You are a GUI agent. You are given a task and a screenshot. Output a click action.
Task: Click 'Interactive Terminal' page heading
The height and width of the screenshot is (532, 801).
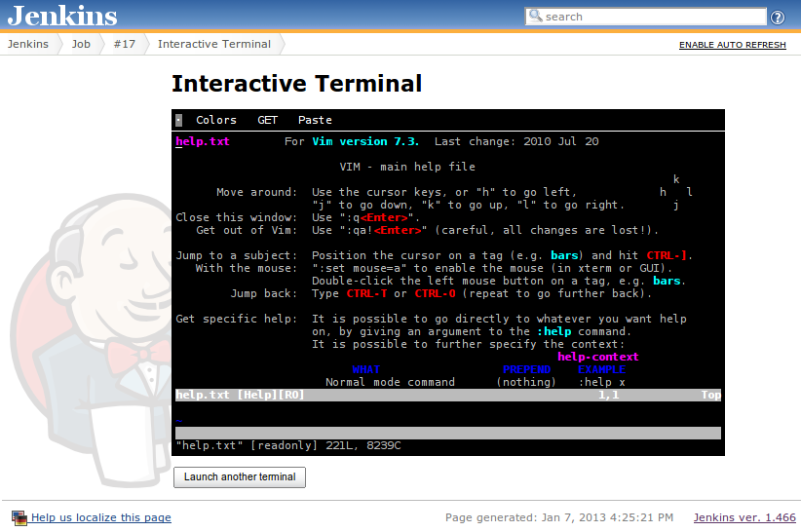297,84
